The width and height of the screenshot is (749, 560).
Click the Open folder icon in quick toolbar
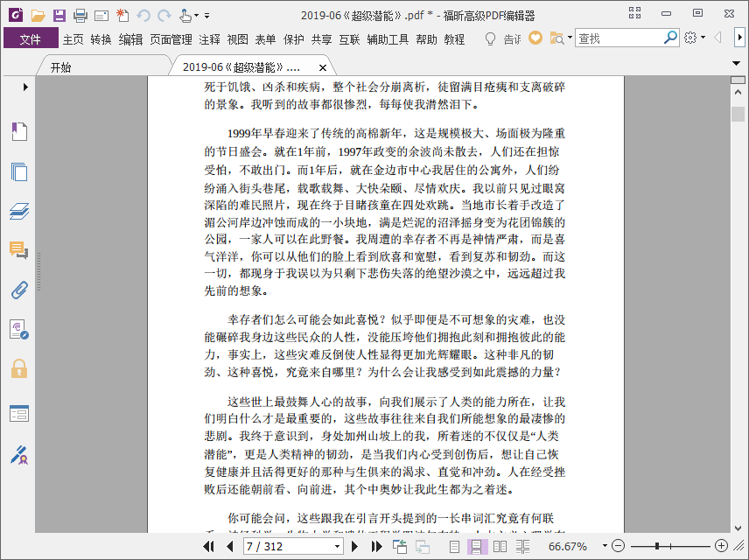point(38,16)
